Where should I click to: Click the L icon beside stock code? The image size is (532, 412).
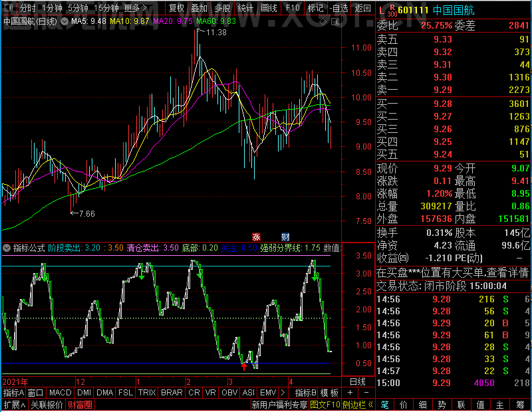click(x=382, y=11)
